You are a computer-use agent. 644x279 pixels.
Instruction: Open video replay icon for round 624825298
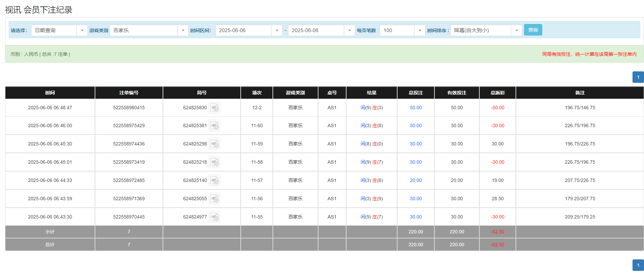pos(214,144)
